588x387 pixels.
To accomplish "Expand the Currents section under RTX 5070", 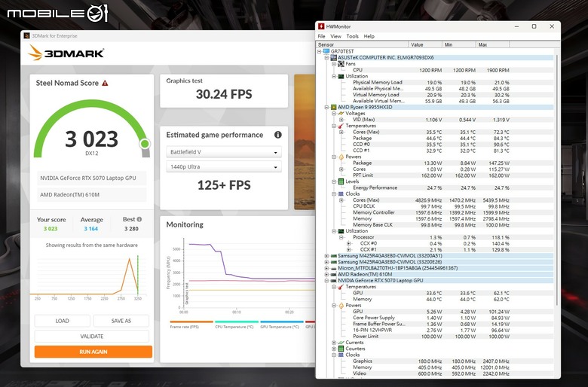I will [334, 343].
